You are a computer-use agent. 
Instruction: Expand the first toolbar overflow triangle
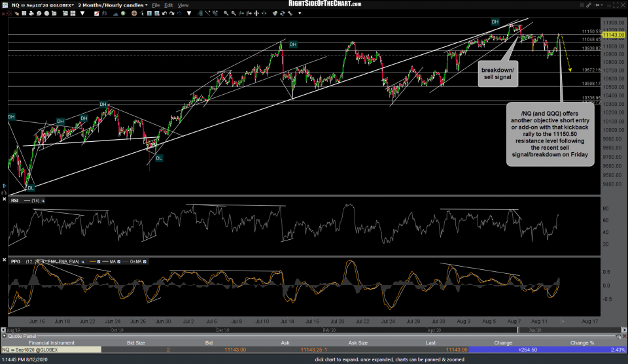point(82,13)
